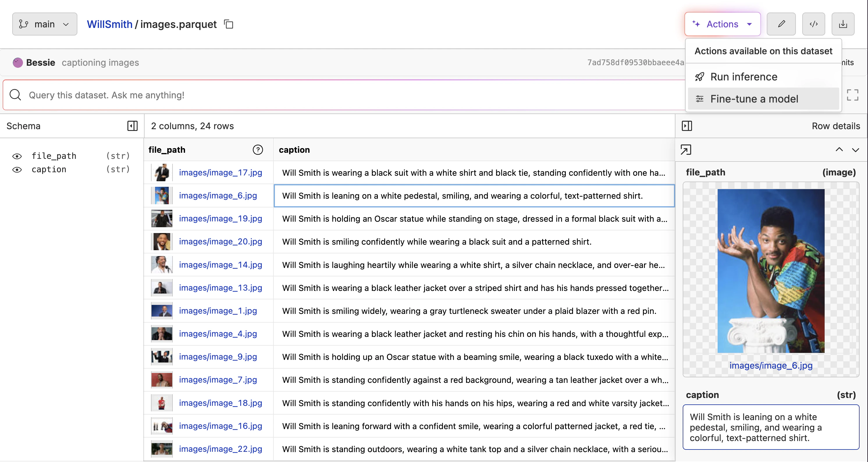The height and width of the screenshot is (462, 868).
Task: Collapse the Row details panel icon
Action: pyautogui.click(x=687, y=126)
